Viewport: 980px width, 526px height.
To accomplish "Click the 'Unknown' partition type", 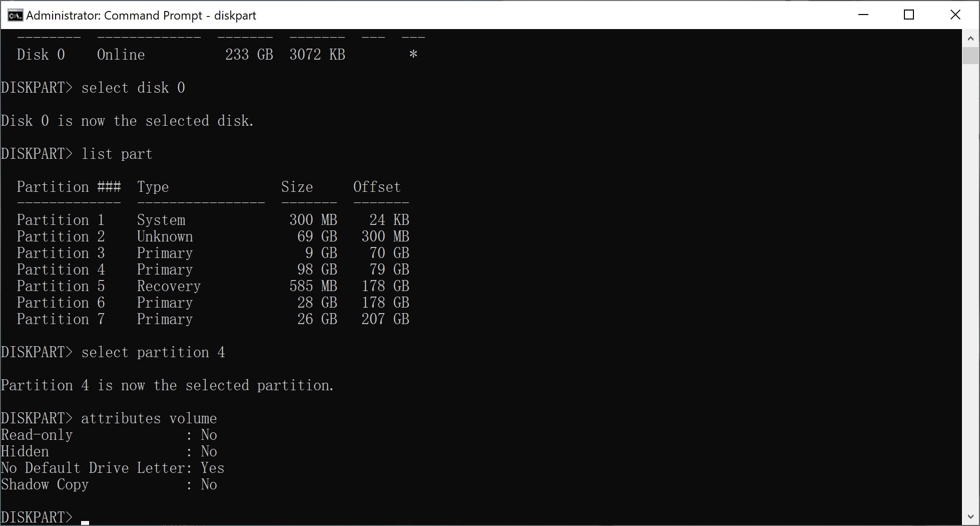I will (x=165, y=236).
